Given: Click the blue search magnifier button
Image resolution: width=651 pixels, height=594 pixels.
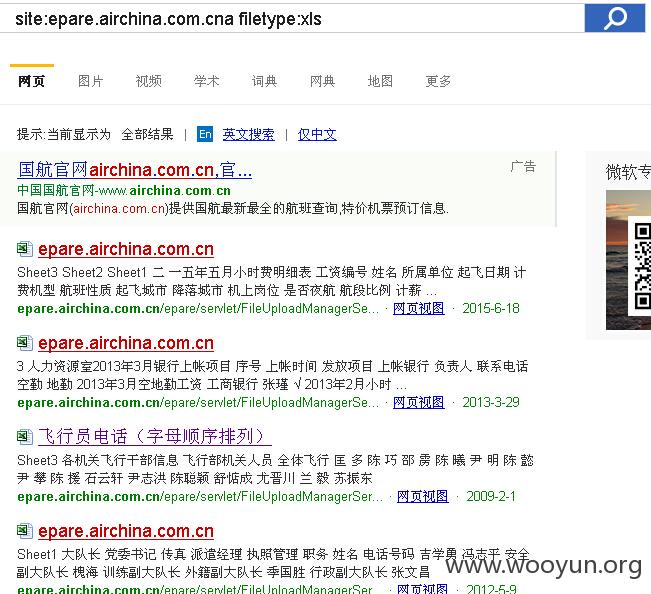Looking at the screenshot, I should point(614,18).
